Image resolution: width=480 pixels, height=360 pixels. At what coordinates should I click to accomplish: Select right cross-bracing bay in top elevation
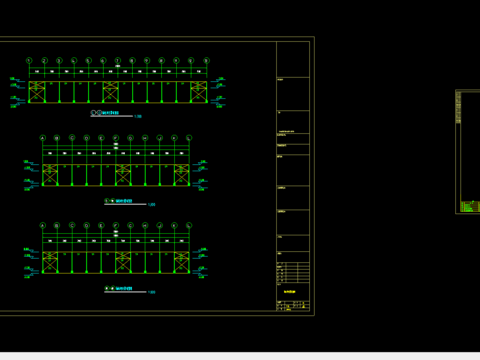click(199, 92)
